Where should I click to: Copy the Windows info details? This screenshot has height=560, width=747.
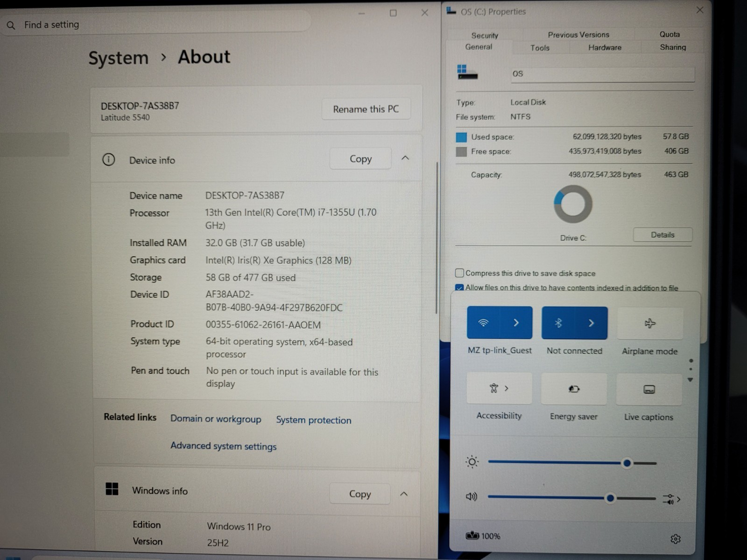click(x=359, y=494)
